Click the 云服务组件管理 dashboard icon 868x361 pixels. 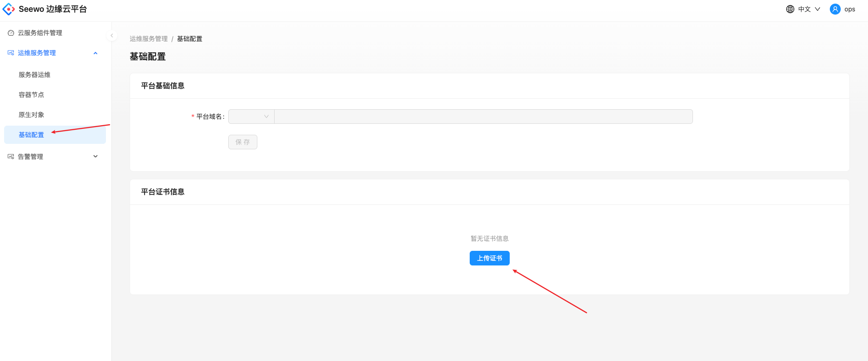[x=11, y=33]
